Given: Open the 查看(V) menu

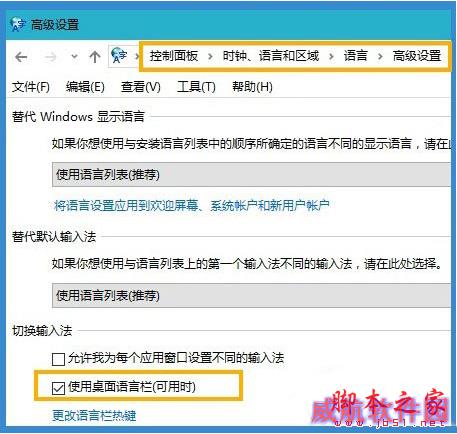Looking at the screenshot, I should coord(141,87).
